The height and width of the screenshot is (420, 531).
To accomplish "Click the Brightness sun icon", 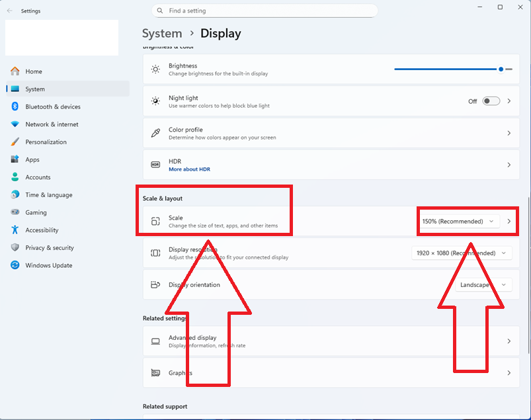I will pos(155,69).
